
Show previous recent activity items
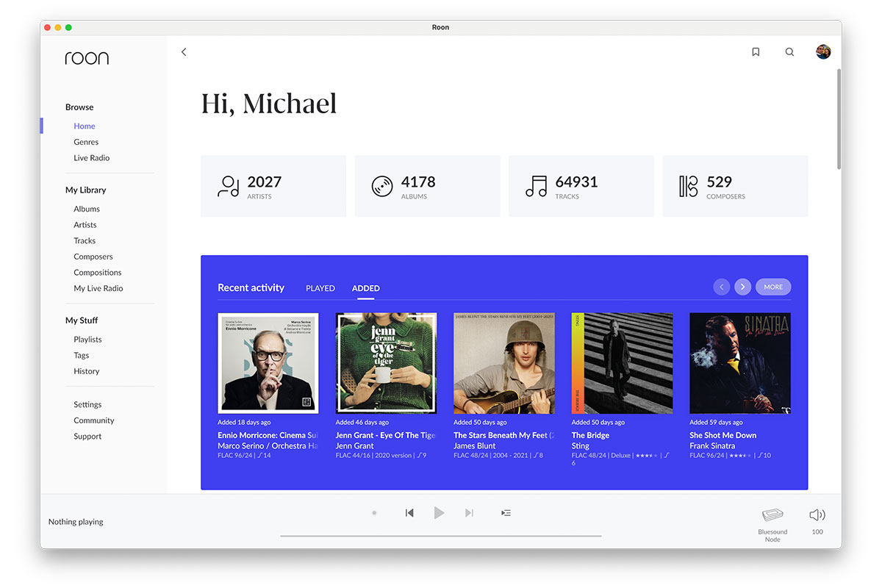[722, 287]
